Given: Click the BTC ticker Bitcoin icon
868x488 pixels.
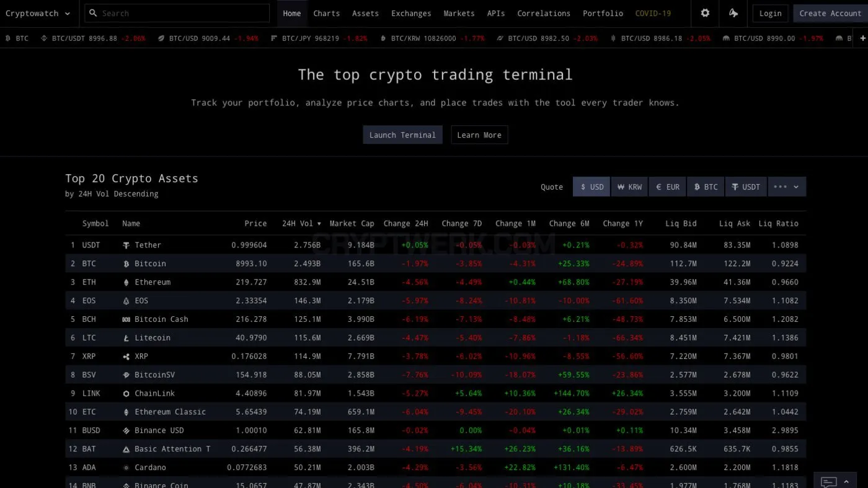Looking at the screenshot, I should click(x=8, y=38).
